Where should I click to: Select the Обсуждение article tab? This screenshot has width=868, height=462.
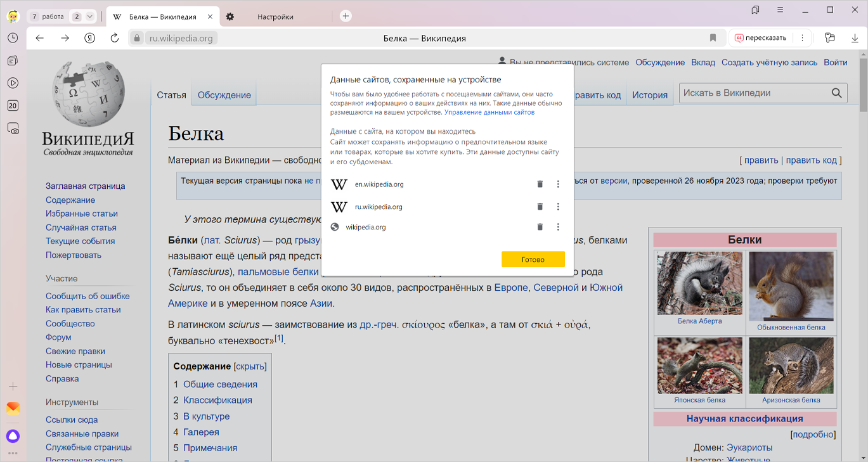coord(224,95)
